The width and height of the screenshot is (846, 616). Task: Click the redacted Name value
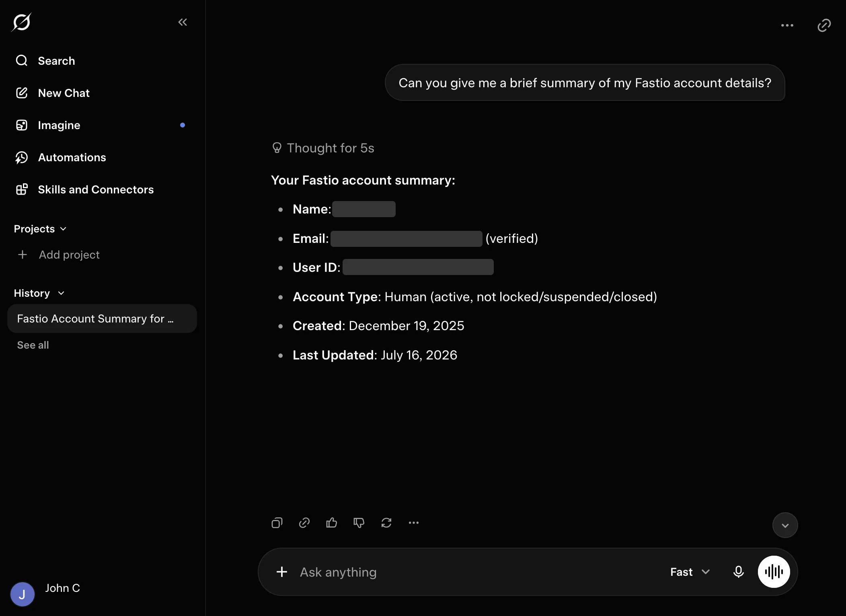364,209
